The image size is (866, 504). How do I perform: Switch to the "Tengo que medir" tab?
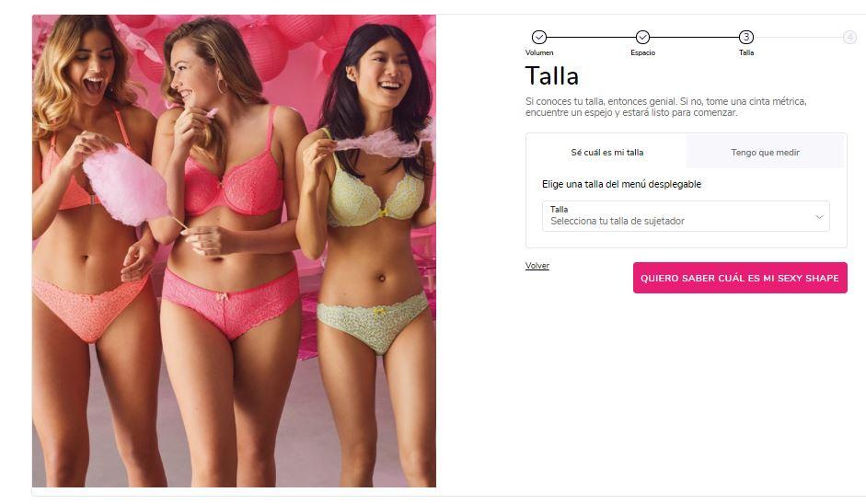tap(765, 153)
